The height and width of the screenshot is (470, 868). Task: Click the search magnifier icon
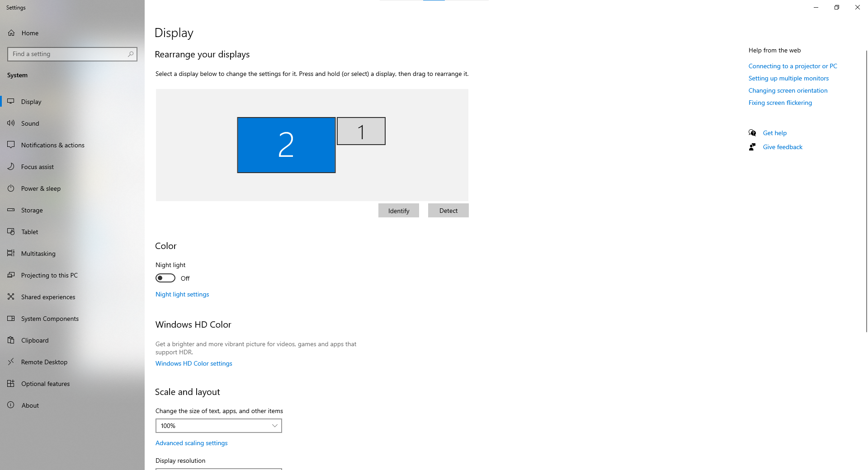pyautogui.click(x=131, y=54)
